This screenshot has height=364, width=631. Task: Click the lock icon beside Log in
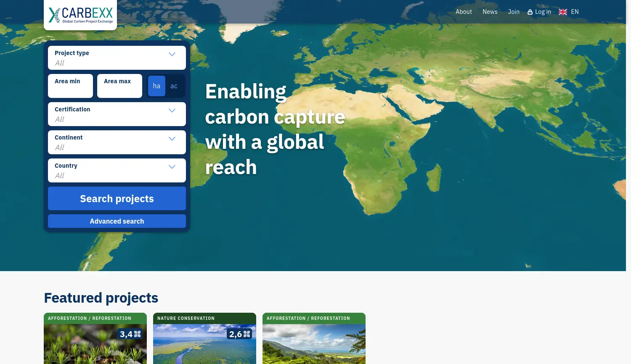530,12
